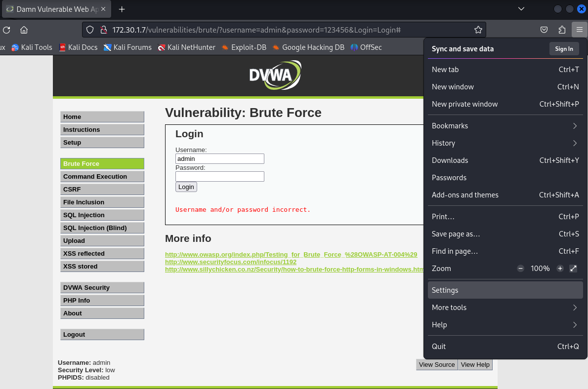
Task: Open Google Hacking DB bookmark
Action: (x=308, y=47)
